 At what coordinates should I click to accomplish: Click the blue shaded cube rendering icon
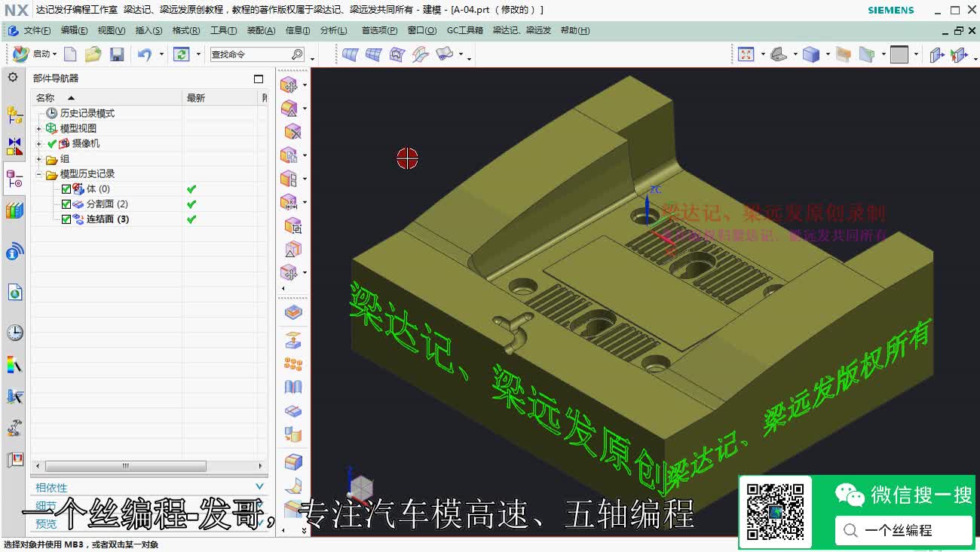click(x=811, y=54)
